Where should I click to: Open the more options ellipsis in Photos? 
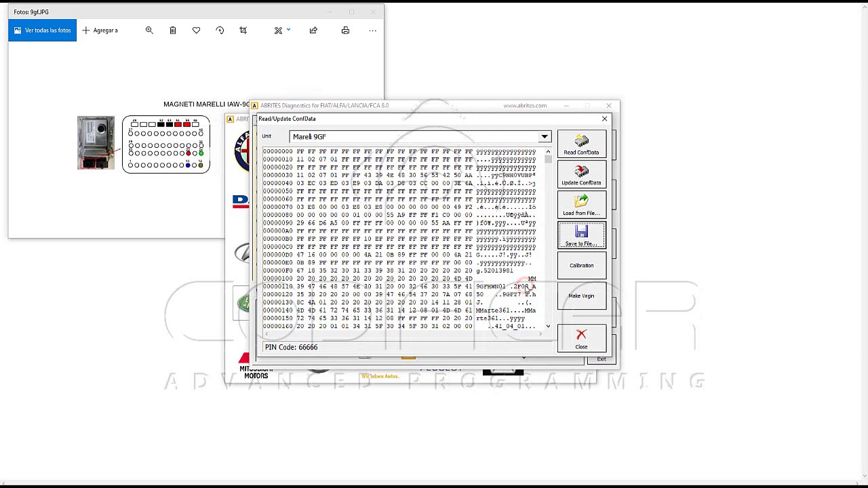[372, 30]
